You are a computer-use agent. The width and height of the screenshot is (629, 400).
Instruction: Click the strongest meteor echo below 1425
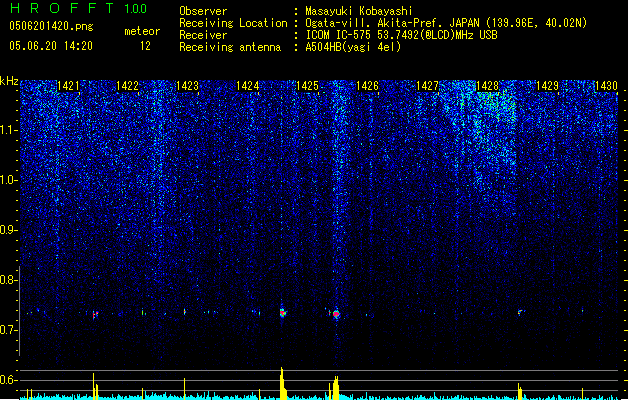click(x=283, y=313)
